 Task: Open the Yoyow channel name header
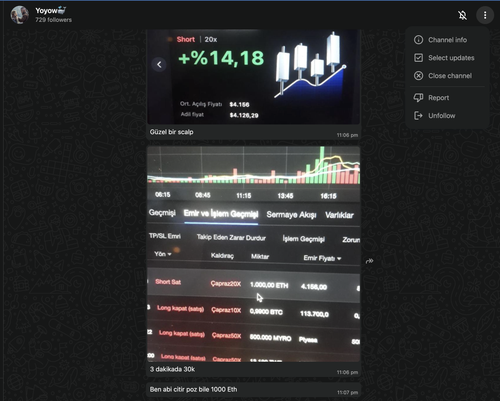pyautogui.click(x=50, y=11)
